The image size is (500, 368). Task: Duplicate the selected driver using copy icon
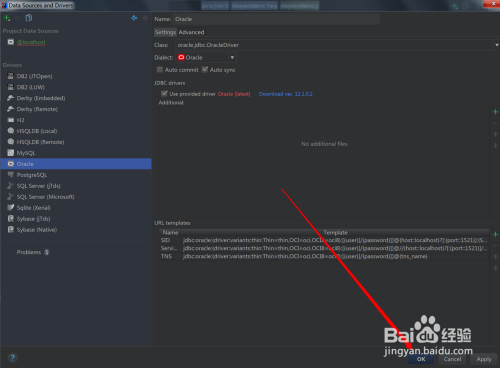(29, 18)
